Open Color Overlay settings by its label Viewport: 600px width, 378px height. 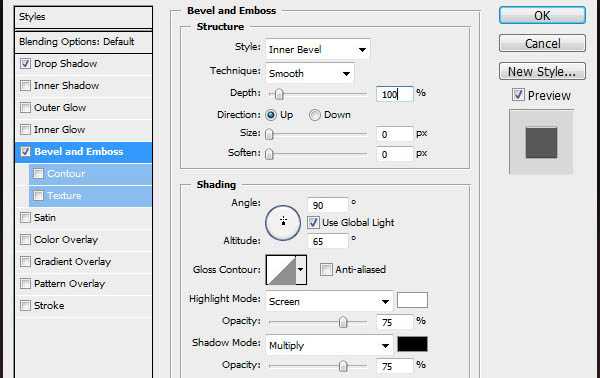(x=66, y=240)
